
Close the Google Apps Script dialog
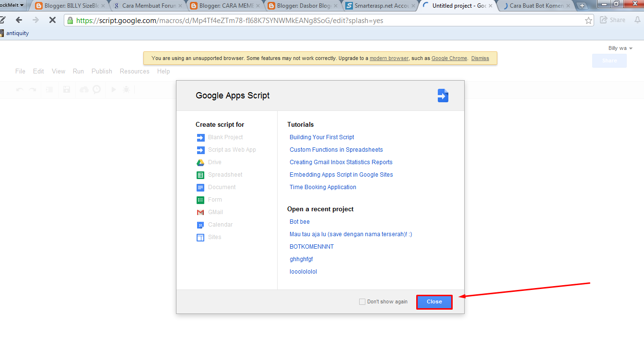click(434, 301)
